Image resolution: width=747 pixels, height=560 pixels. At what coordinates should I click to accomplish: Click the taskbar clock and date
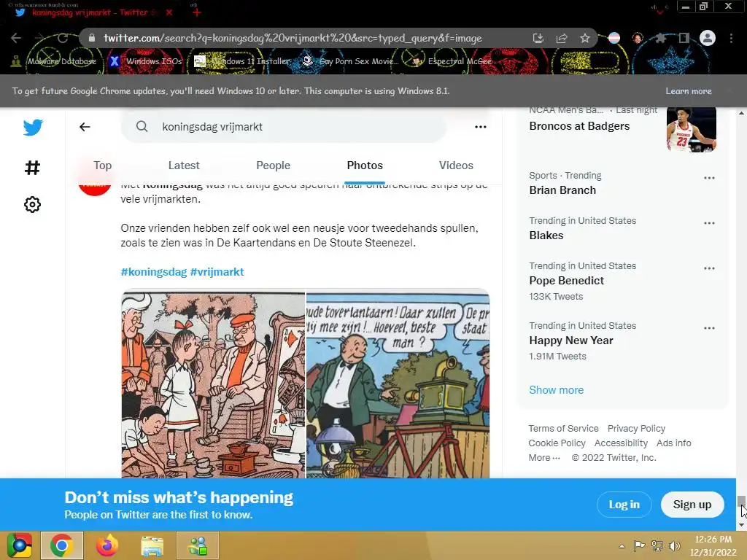pos(713,545)
